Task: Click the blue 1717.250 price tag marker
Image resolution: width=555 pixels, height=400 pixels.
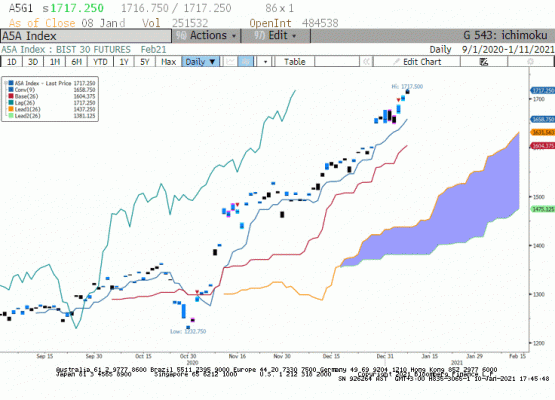Action: point(543,91)
